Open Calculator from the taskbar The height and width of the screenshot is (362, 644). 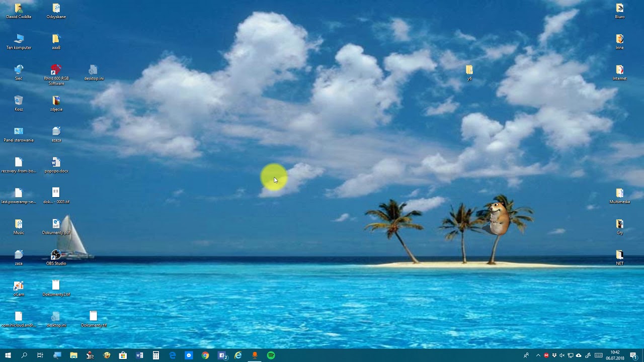[x=156, y=355]
